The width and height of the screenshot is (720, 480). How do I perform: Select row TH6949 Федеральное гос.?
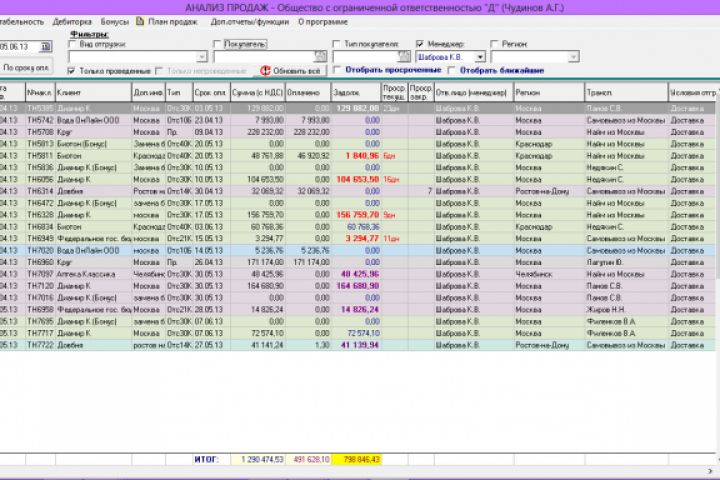coord(357,238)
